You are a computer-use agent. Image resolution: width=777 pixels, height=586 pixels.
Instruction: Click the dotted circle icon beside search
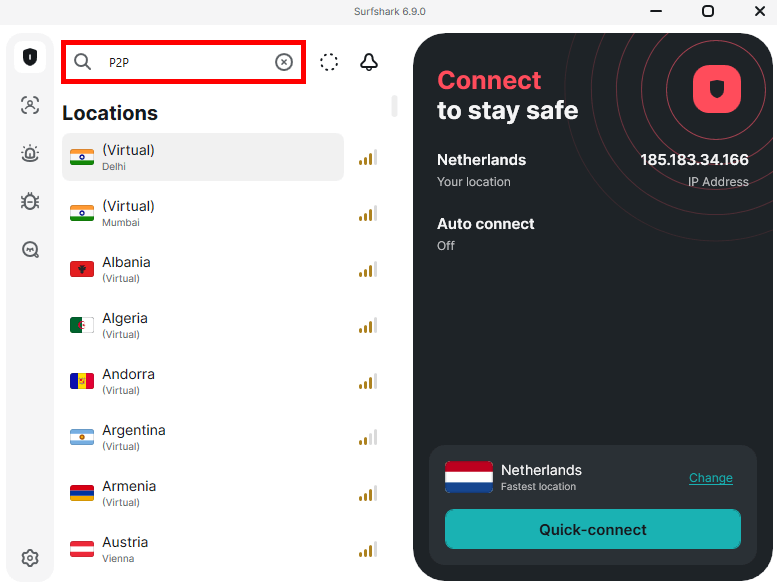coord(329,62)
